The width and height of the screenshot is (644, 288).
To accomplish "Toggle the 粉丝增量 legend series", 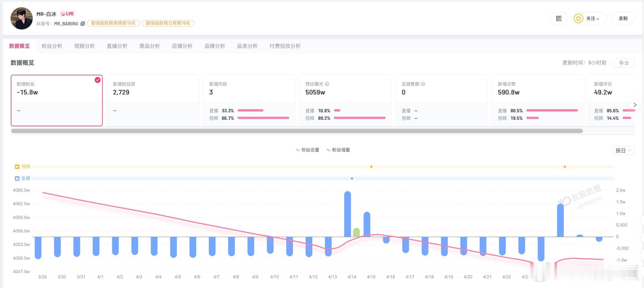I will point(338,150).
